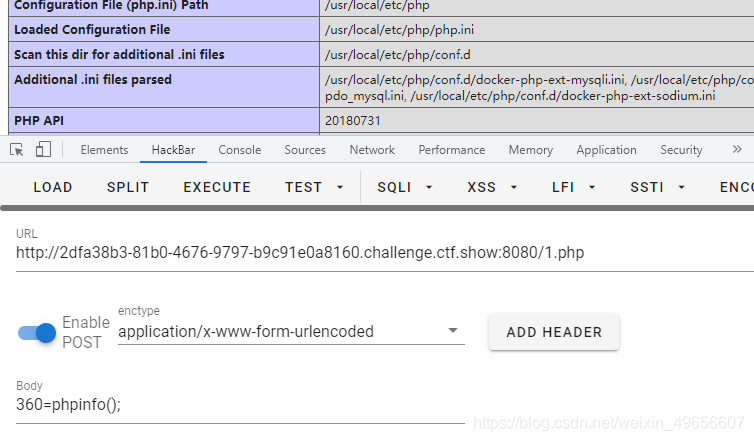Disable the Enable POST toggle
754x441 pixels.
coord(37,333)
